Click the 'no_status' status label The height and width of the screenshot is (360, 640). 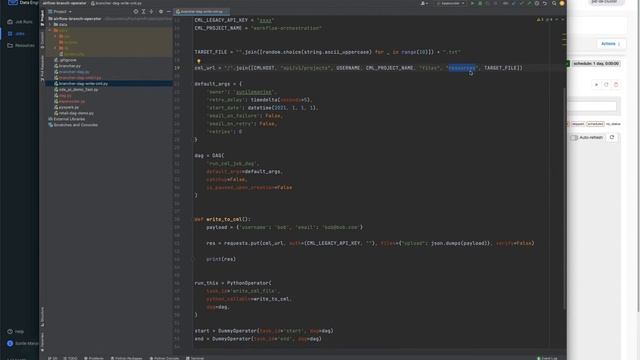point(613,124)
